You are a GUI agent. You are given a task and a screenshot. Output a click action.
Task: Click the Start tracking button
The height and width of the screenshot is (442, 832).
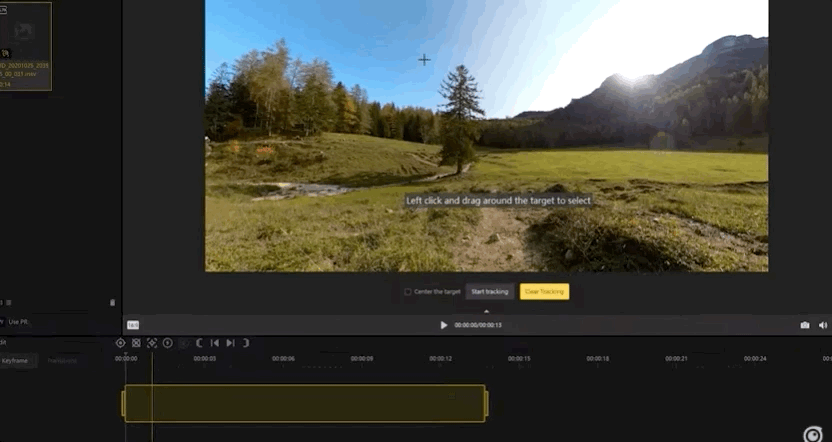coord(489,292)
